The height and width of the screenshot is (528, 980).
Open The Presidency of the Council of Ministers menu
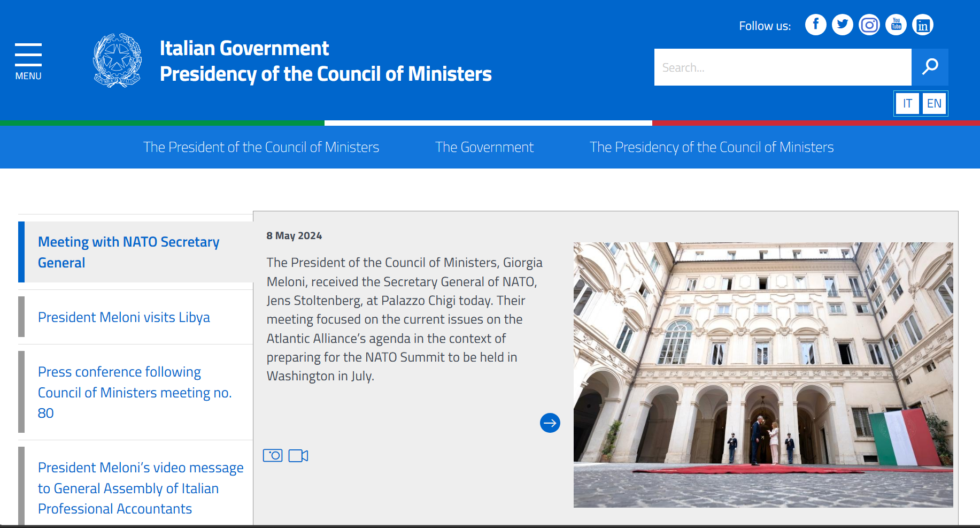(711, 147)
